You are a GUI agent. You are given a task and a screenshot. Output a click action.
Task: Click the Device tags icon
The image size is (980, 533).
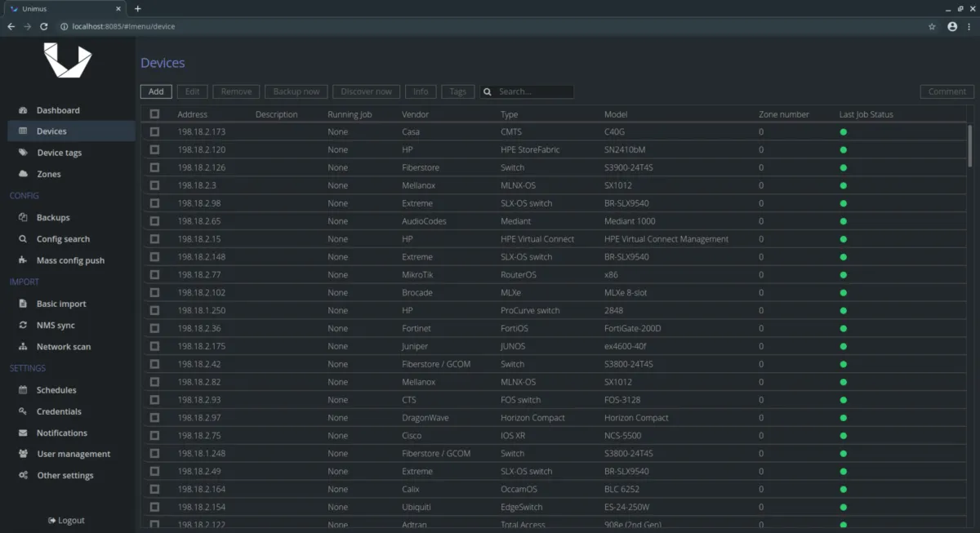23,153
